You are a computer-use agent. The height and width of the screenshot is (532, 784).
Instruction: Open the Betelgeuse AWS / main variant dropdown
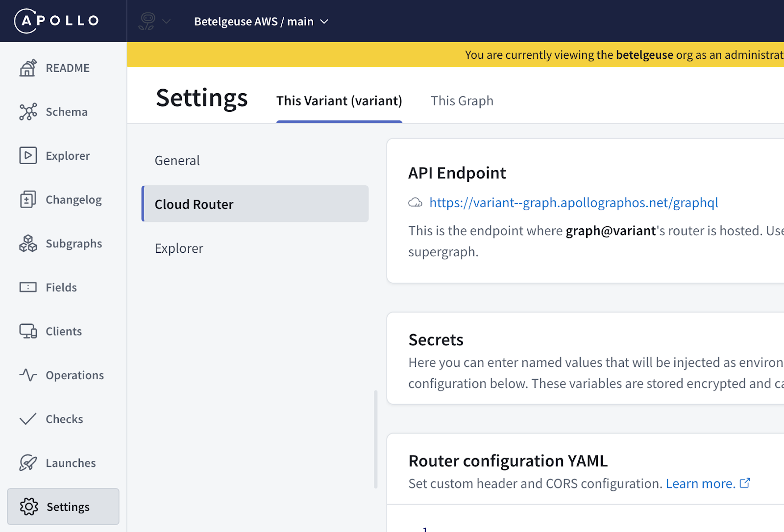tap(261, 22)
